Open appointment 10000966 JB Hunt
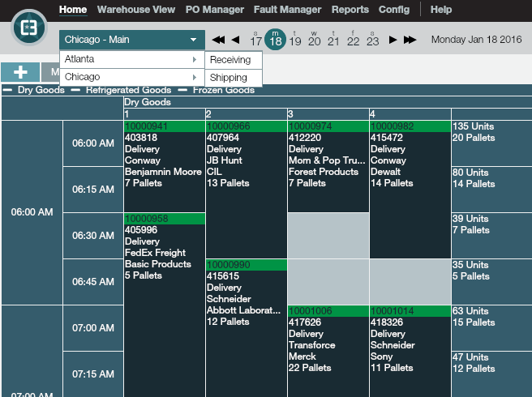 (247, 189)
